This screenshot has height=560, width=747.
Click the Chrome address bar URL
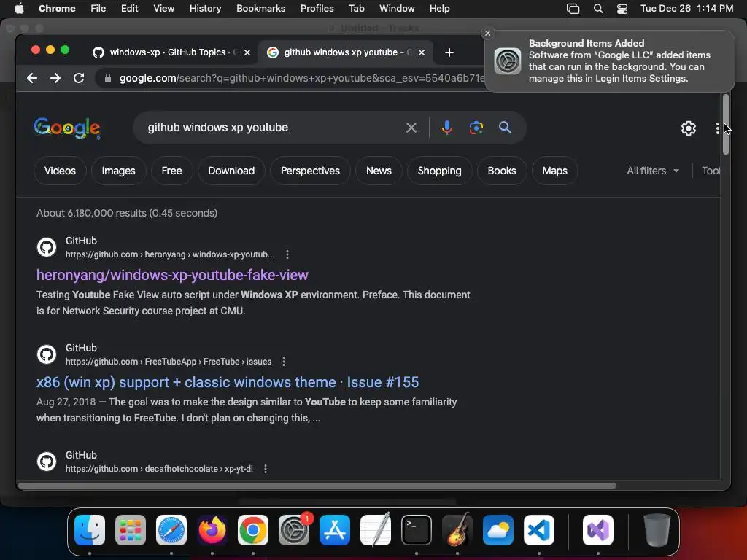[x=301, y=78]
